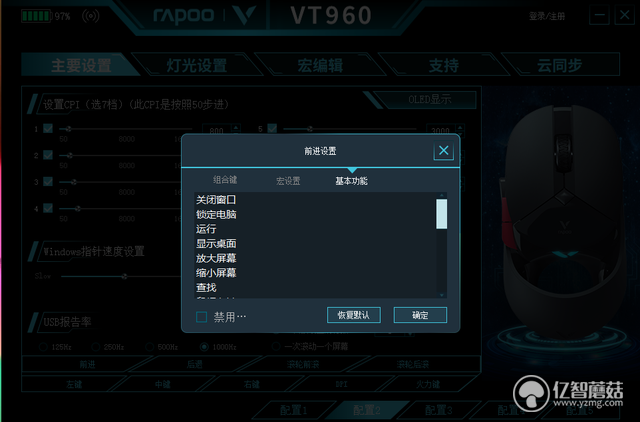Minimize the Rapoo VT960 window

click(600, 16)
